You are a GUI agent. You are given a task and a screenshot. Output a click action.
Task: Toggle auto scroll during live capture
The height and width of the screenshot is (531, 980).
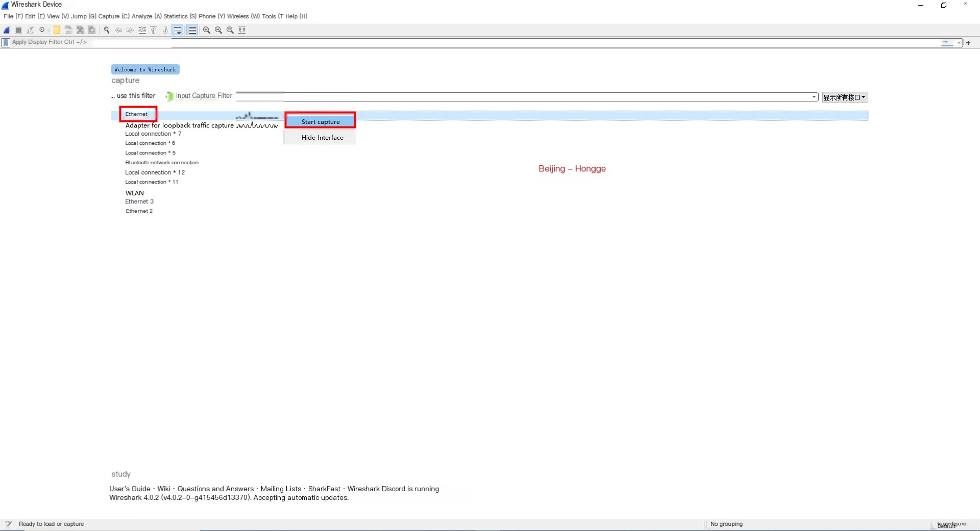[x=178, y=30]
